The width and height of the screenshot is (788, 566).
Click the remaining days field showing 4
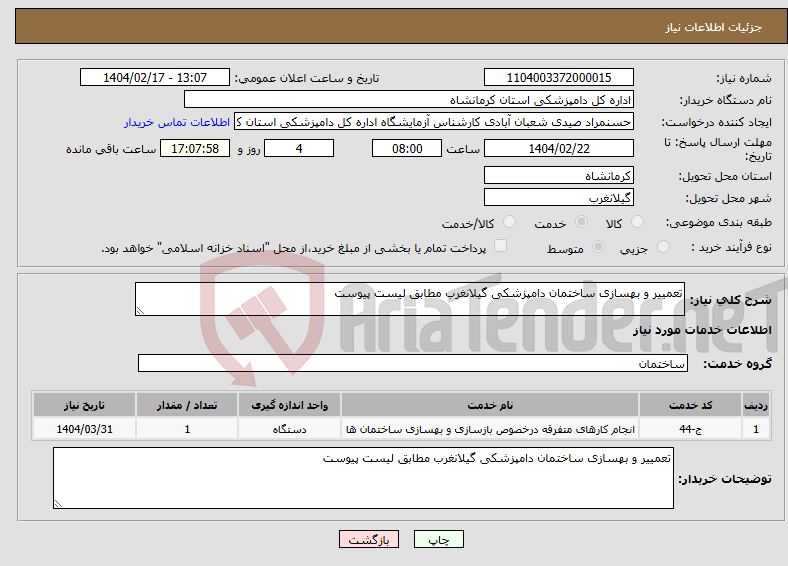tap(299, 148)
